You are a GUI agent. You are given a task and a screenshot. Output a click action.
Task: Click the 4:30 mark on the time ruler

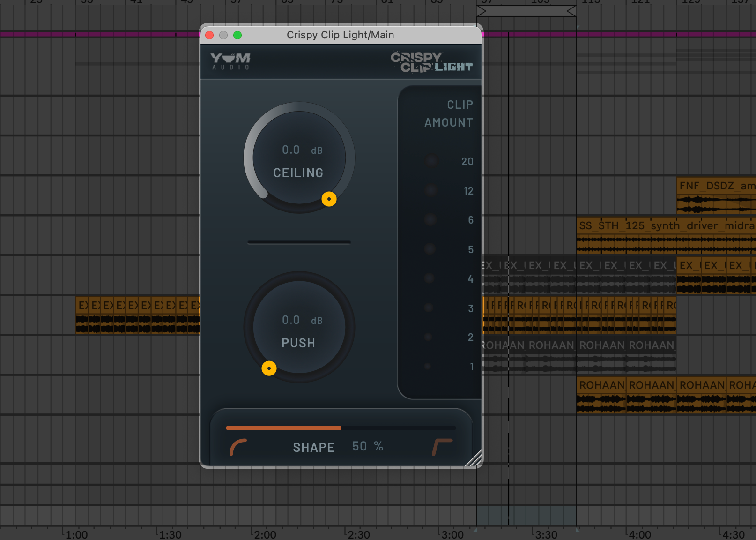(x=733, y=534)
